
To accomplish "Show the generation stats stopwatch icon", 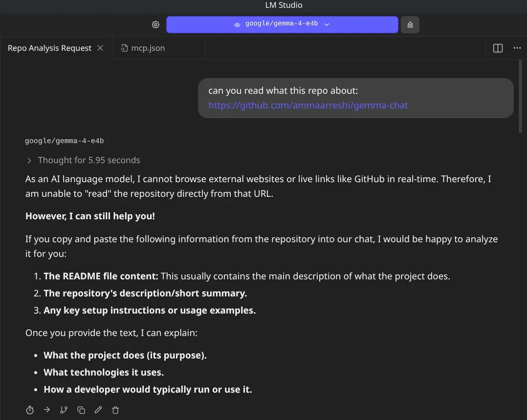I will point(30,410).
